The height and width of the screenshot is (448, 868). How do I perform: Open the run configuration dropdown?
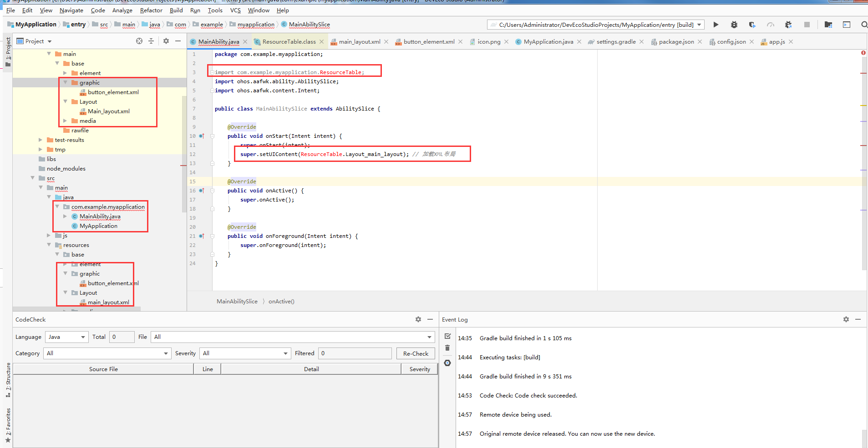pyautogui.click(x=595, y=25)
